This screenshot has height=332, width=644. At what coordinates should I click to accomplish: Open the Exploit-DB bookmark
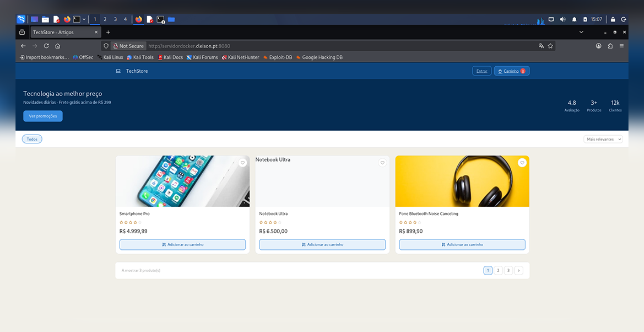[277, 57]
